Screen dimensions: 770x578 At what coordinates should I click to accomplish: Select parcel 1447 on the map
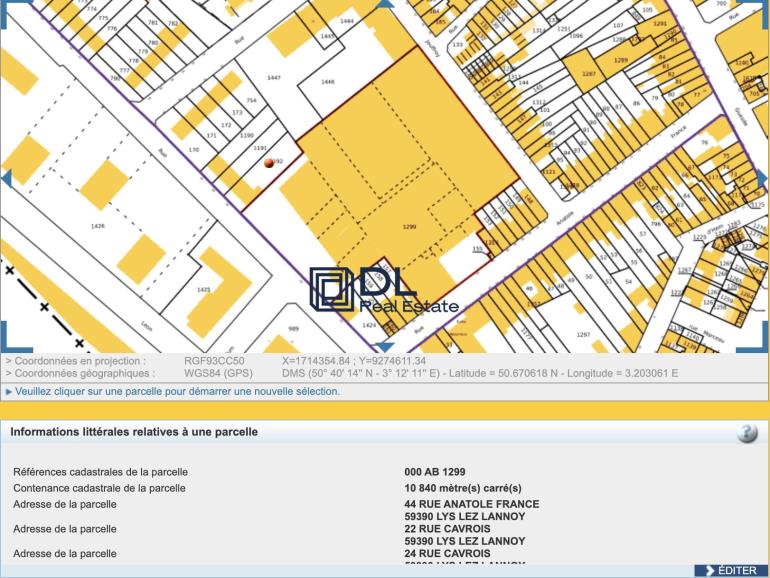point(274,78)
